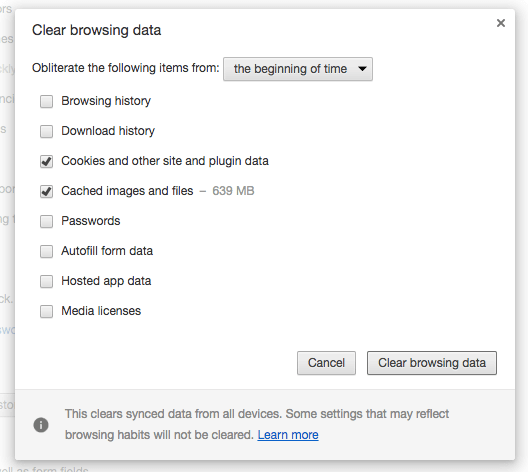Viewport: 528px width, 472px height.
Task: Uncheck Cookies and other site data
Action: coord(46,161)
